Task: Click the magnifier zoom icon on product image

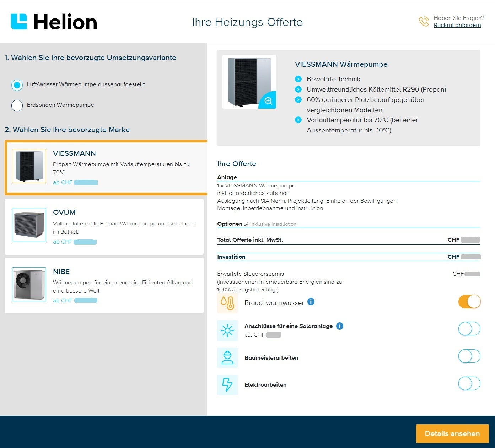Action: coord(268,101)
